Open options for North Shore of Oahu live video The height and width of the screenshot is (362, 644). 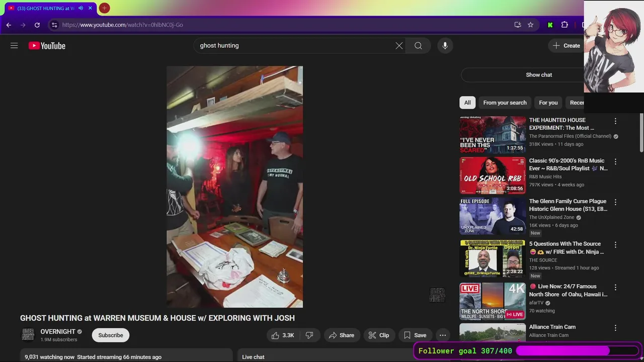tap(615, 288)
